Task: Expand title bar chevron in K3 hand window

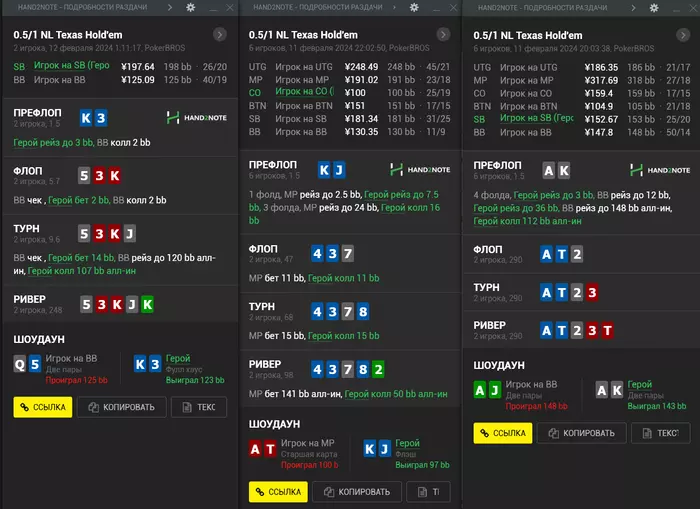Action: click(170, 7)
